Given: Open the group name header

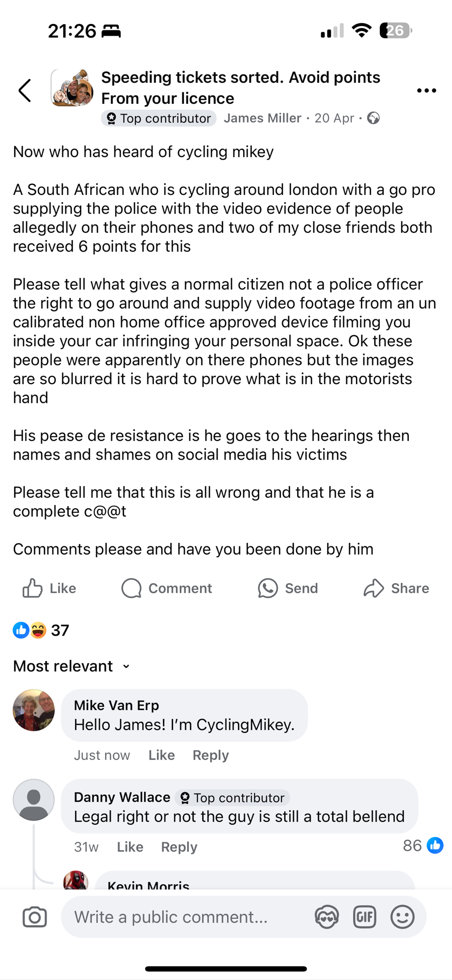Looking at the screenshot, I should pyautogui.click(x=240, y=88).
